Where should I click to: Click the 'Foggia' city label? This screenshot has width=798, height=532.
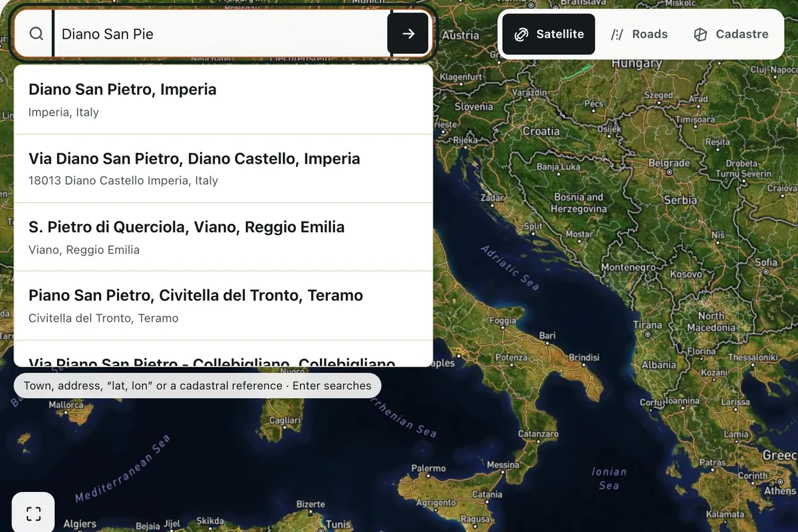[502, 321]
